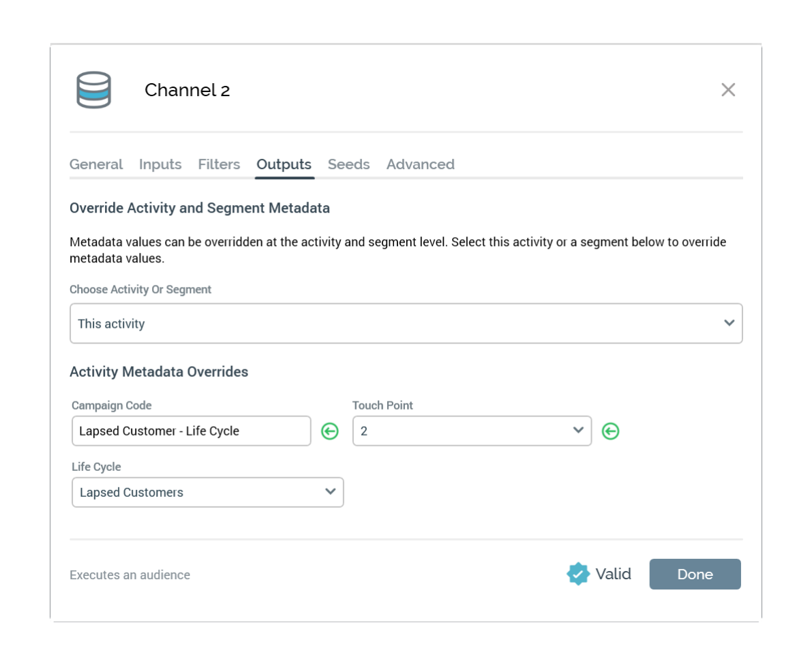This screenshot has width=812, height=657.
Task: Click the "Executes an audience" description text
Action: (x=130, y=575)
